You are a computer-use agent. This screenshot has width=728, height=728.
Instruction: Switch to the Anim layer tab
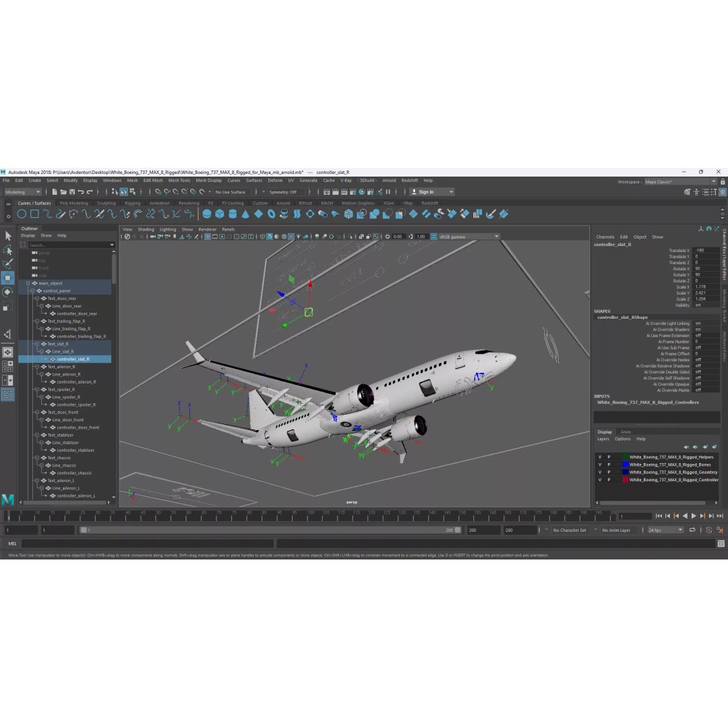(626, 432)
